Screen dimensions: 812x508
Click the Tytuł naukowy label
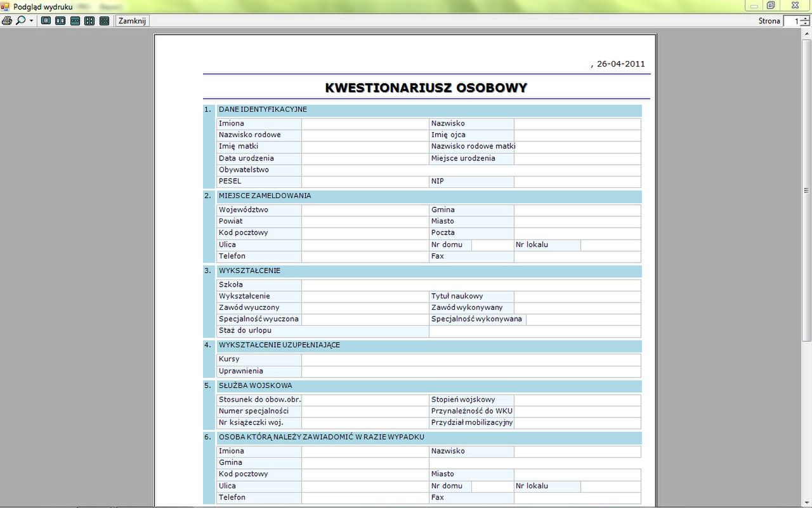[457, 296]
